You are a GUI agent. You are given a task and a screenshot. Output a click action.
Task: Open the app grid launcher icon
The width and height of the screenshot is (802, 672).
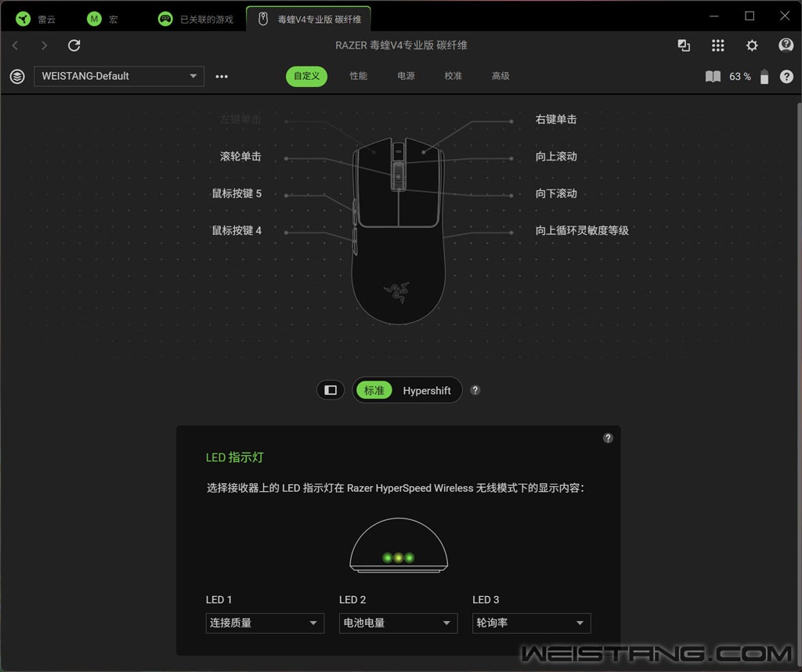click(717, 45)
